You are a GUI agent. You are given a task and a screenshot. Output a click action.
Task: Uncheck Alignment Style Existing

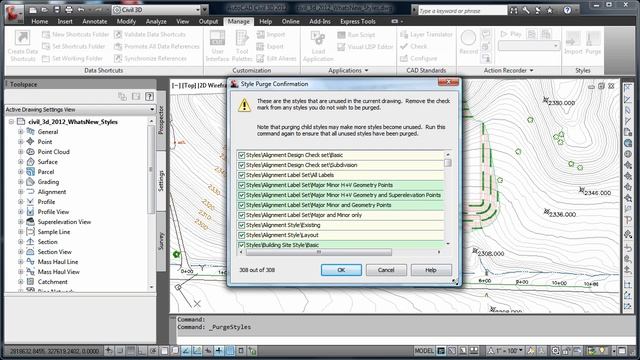pyautogui.click(x=242, y=225)
